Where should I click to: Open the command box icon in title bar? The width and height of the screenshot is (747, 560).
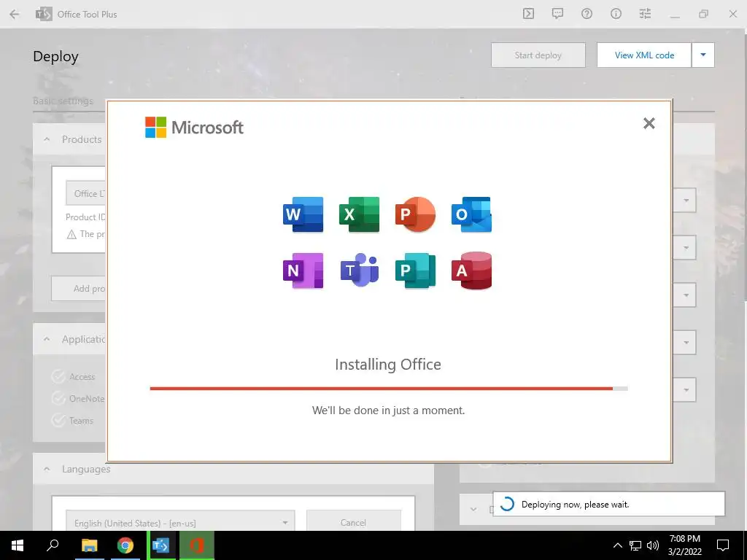click(528, 14)
